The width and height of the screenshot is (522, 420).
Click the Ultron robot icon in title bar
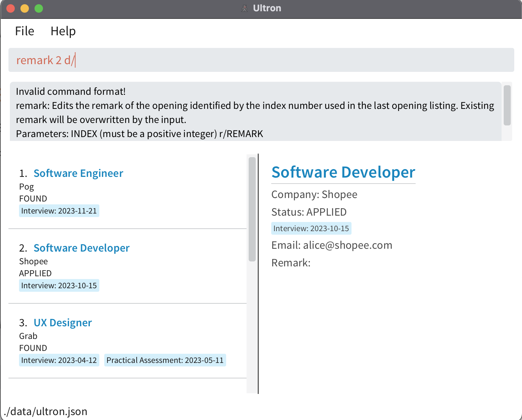click(244, 8)
